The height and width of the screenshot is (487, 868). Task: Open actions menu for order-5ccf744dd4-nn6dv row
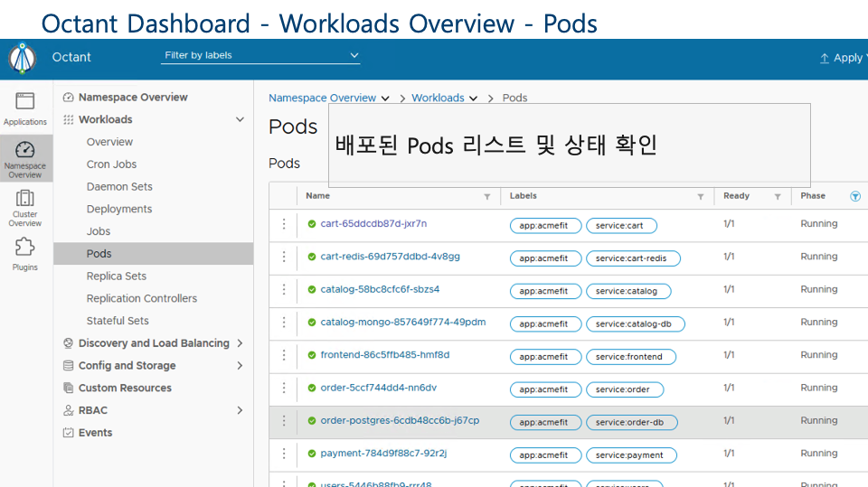click(284, 388)
